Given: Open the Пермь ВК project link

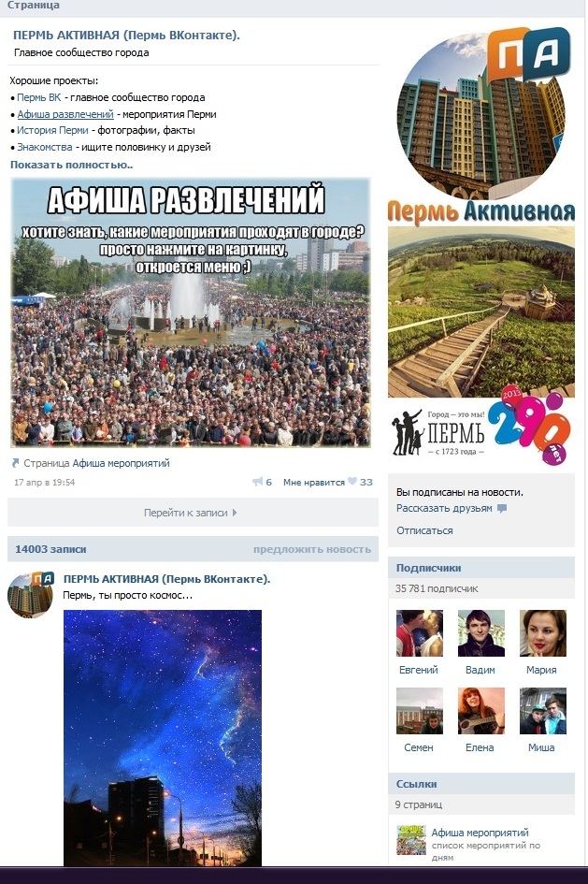Looking at the screenshot, I should (39, 97).
